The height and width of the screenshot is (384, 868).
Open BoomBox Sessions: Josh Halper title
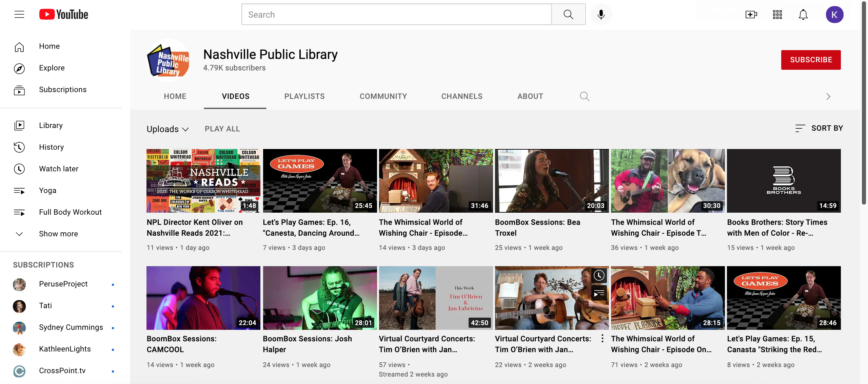tap(307, 344)
